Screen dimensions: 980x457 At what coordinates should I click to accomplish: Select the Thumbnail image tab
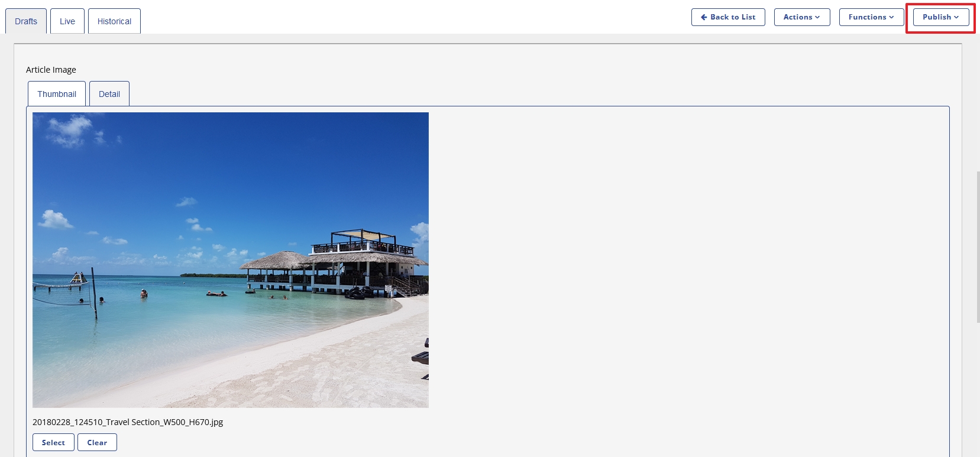coord(57,94)
